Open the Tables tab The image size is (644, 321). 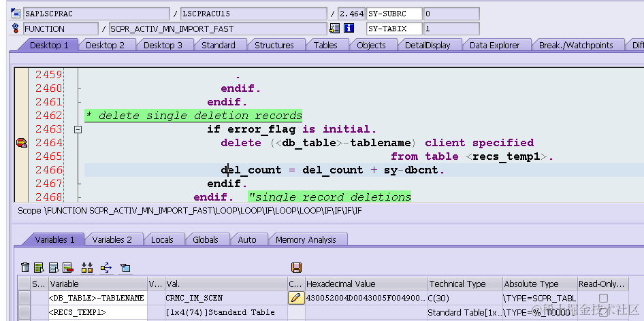tap(325, 45)
